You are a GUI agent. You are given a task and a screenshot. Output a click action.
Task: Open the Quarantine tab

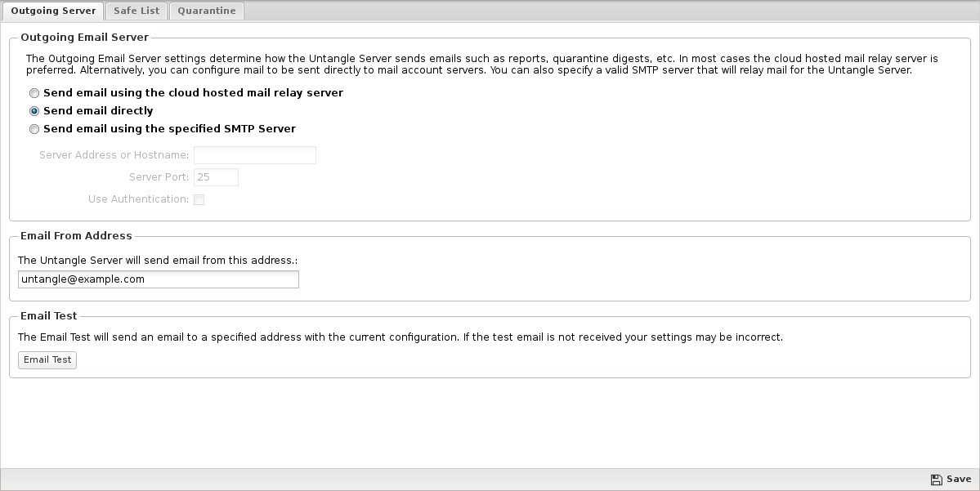[206, 11]
